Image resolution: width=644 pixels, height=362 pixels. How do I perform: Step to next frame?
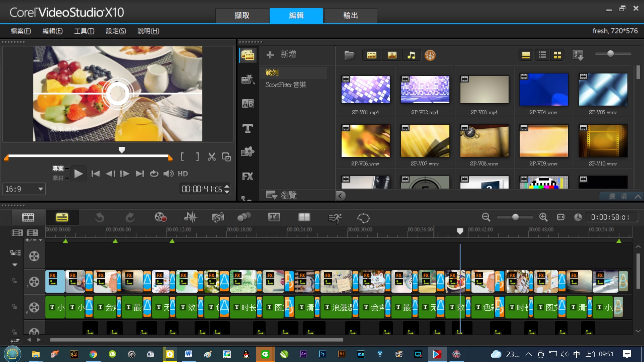click(x=125, y=174)
